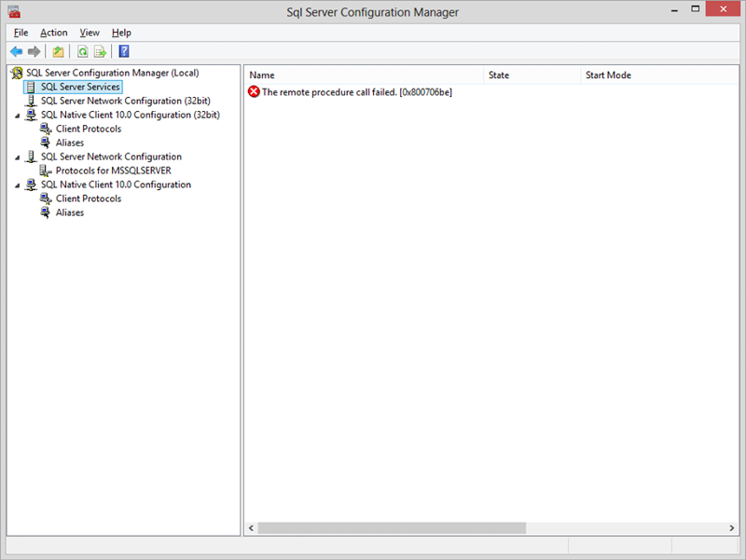Open the folder (up one level) toolbar icon
The height and width of the screenshot is (560, 746).
(x=58, y=51)
